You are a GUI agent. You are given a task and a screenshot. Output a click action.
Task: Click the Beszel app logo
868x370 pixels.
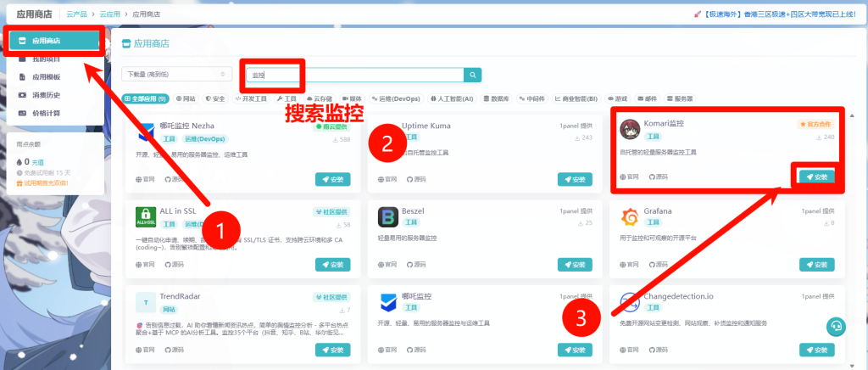click(x=387, y=216)
